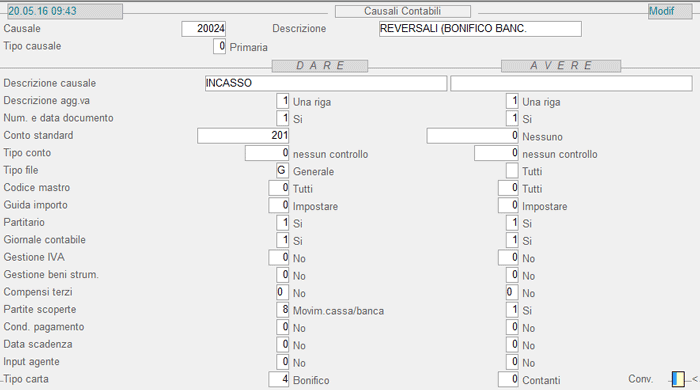
Task: Click Num. e data documento DARE field
Action: pyautogui.click(x=283, y=118)
